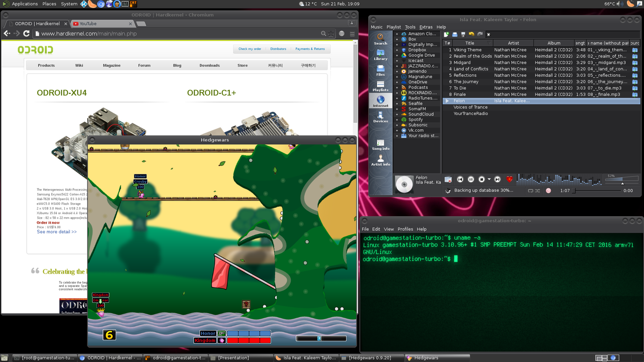The image size is (644, 362).
Task: Adjust the Clementine volume slider
Action: 622,179
